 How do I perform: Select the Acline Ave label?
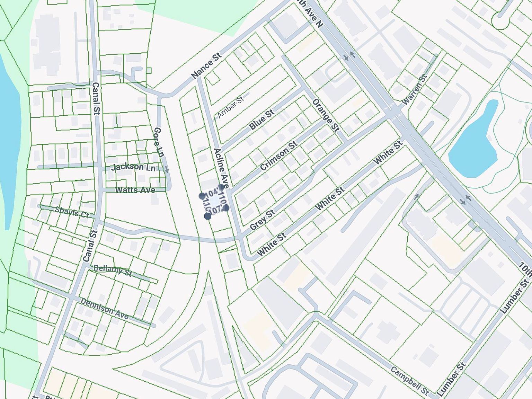(222, 168)
